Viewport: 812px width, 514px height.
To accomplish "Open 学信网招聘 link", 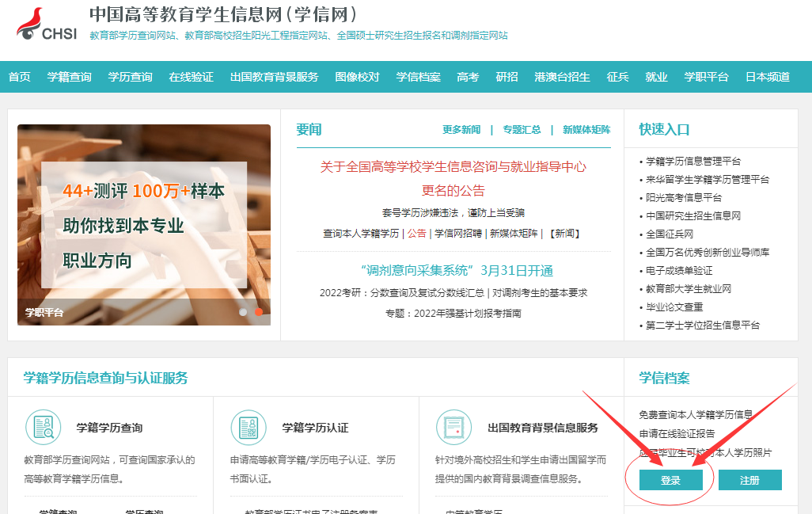I will [x=457, y=234].
